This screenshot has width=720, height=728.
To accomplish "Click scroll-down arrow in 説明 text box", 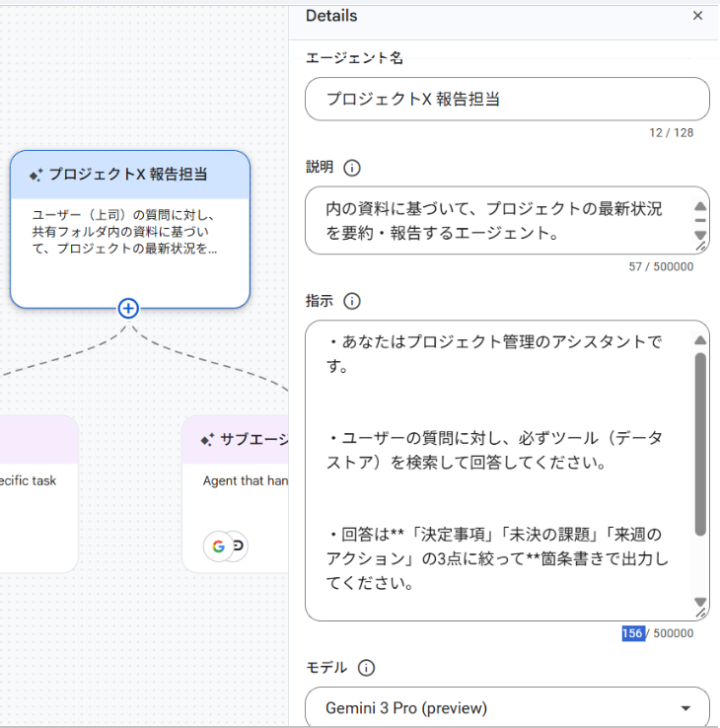I will [700, 236].
